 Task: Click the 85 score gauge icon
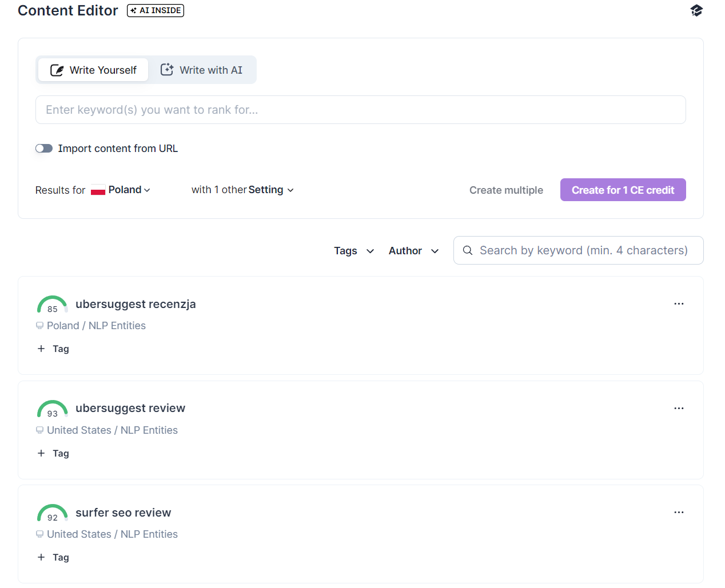(x=53, y=305)
